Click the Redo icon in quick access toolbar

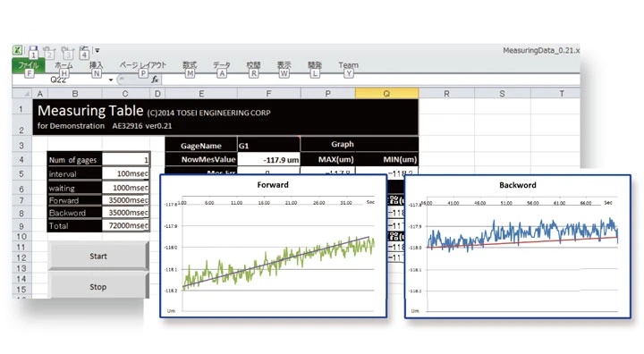67,51
